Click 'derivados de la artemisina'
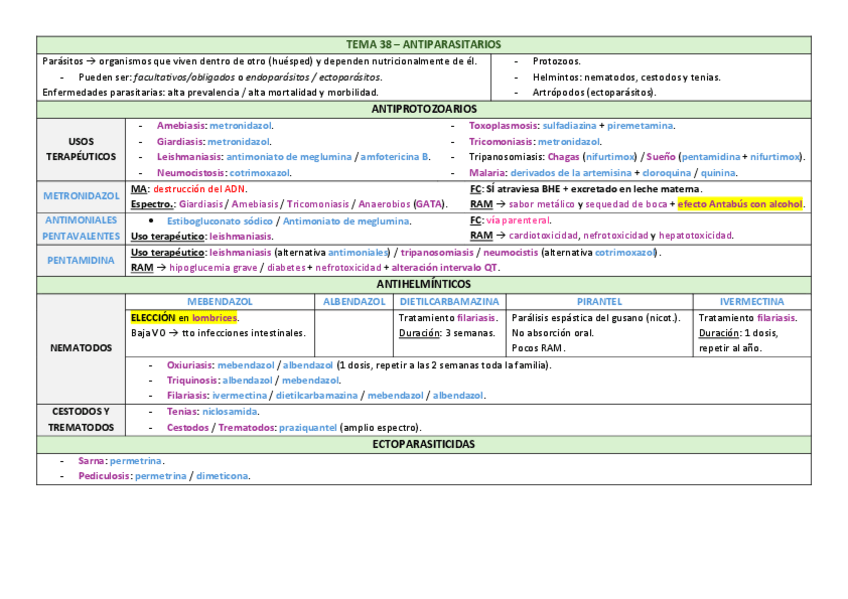 pyautogui.click(x=571, y=173)
